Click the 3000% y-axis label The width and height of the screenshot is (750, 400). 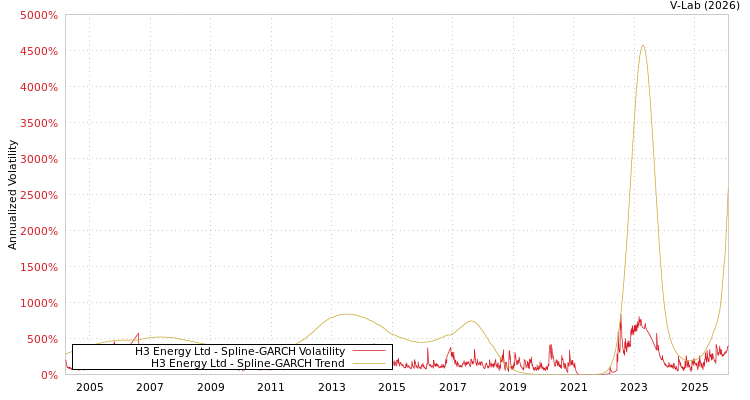pyautogui.click(x=39, y=159)
